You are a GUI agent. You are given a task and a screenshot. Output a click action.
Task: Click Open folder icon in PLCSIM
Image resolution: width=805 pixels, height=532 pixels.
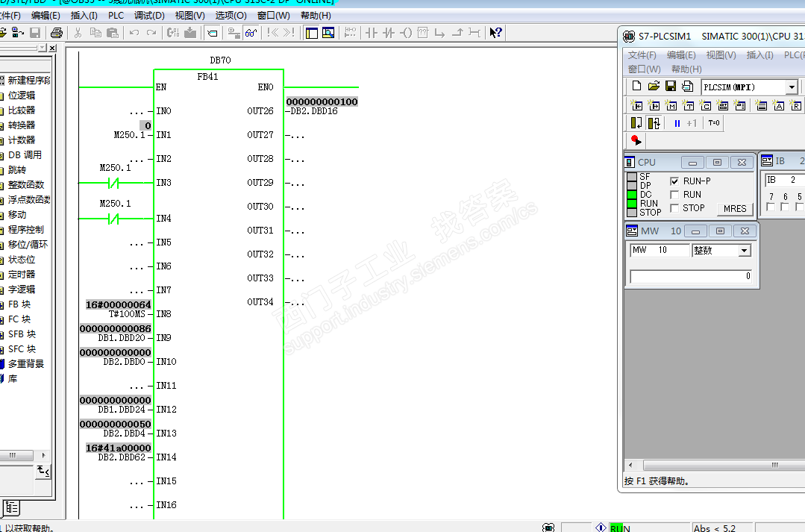click(x=654, y=86)
